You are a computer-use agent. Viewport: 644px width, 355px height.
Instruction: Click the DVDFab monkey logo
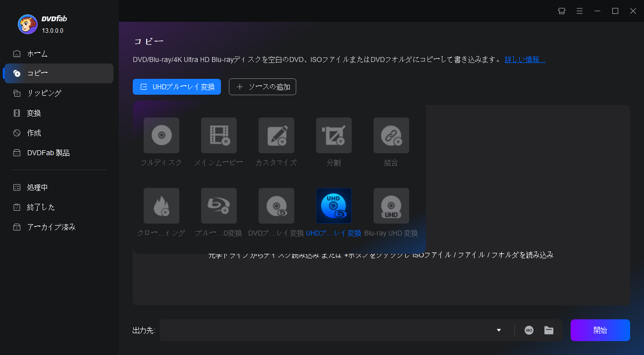[x=28, y=24]
